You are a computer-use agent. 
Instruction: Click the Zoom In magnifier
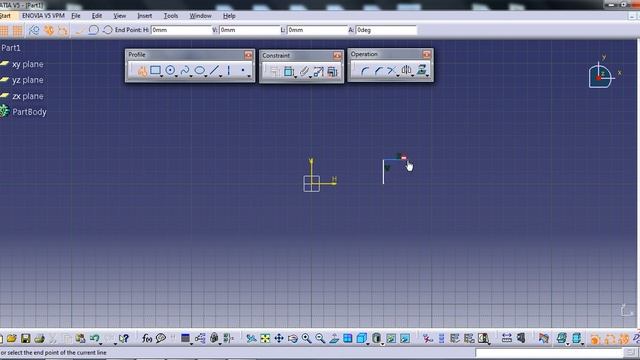[306, 338]
